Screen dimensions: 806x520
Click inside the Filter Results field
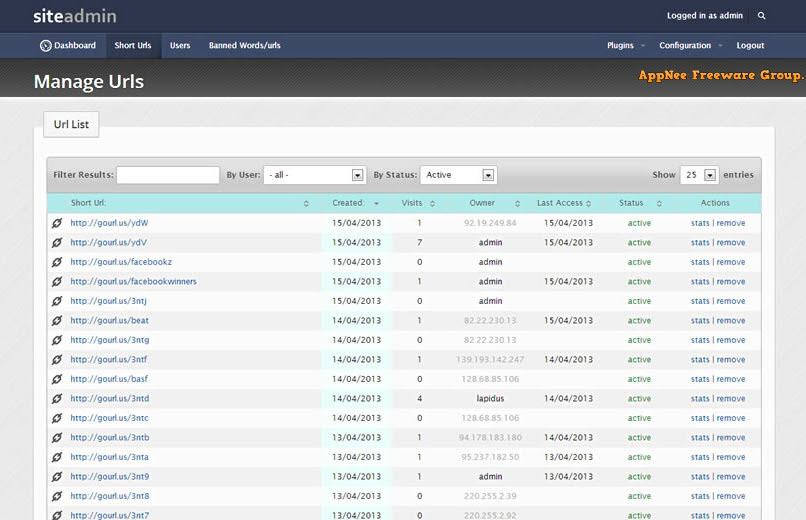168,175
